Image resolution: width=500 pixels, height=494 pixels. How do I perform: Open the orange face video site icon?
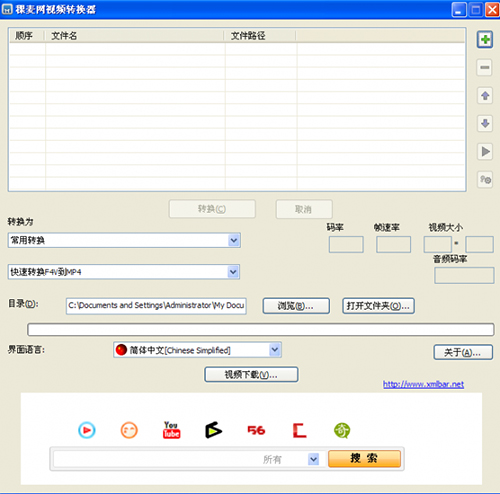coord(129,430)
